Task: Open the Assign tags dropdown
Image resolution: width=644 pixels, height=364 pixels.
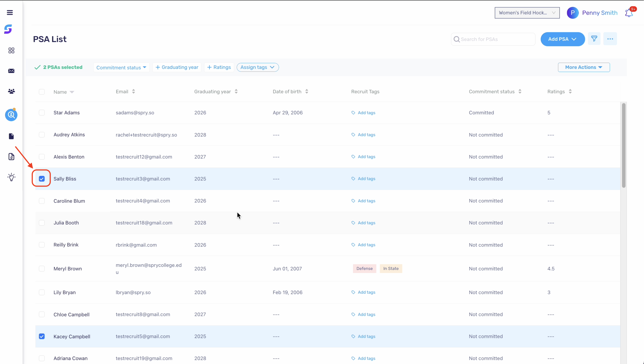Action: click(258, 67)
